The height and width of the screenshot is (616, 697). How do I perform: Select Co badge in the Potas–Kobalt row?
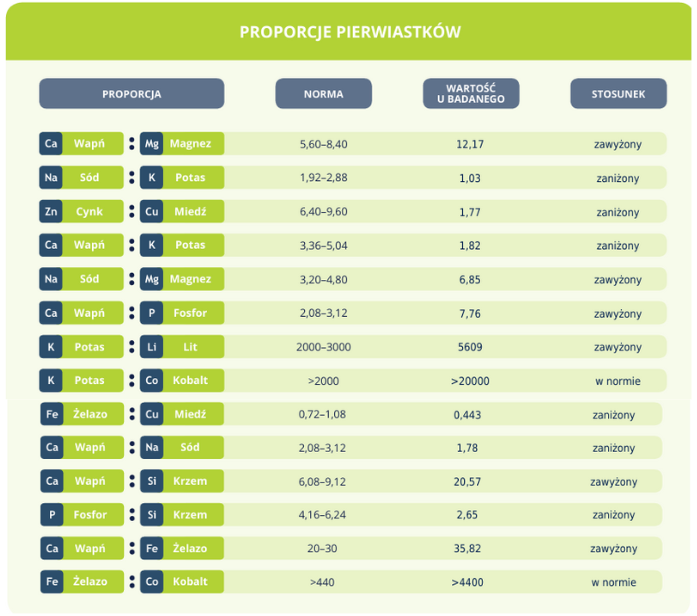[151, 381]
